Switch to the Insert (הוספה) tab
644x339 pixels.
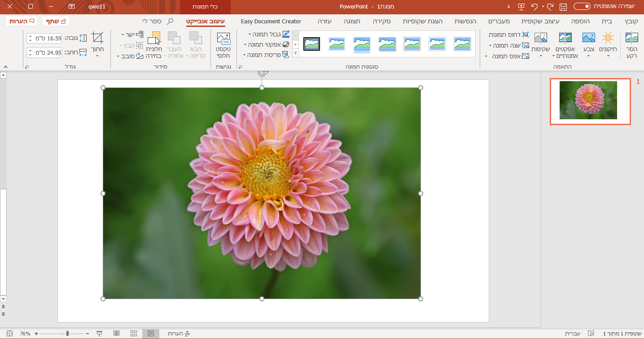pyautogui.click(x=580, y=21)
